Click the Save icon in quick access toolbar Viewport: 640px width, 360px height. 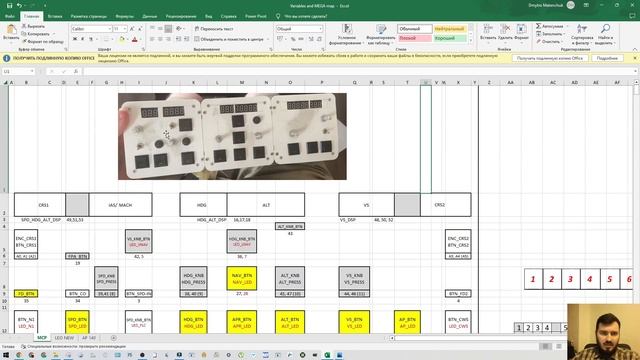(9, 5)
